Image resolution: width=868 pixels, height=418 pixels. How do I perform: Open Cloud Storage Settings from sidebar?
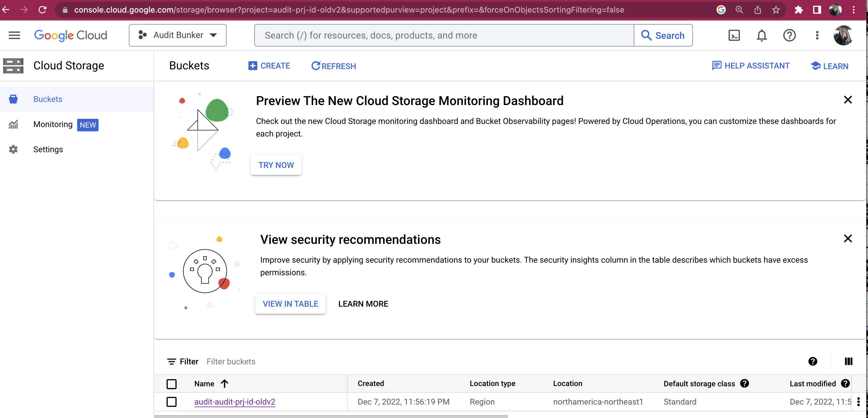[48, 149]
